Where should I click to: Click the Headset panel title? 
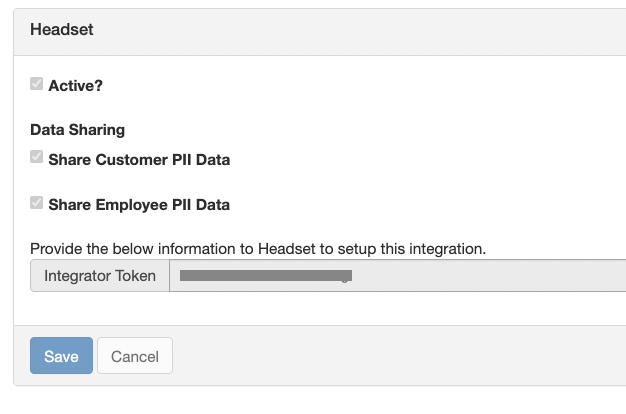62,30
